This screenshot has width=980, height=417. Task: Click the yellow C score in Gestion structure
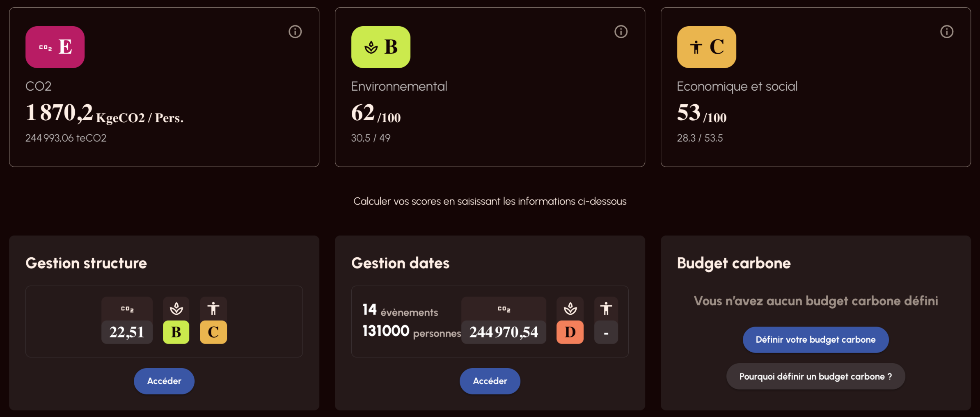coord(213,332)
